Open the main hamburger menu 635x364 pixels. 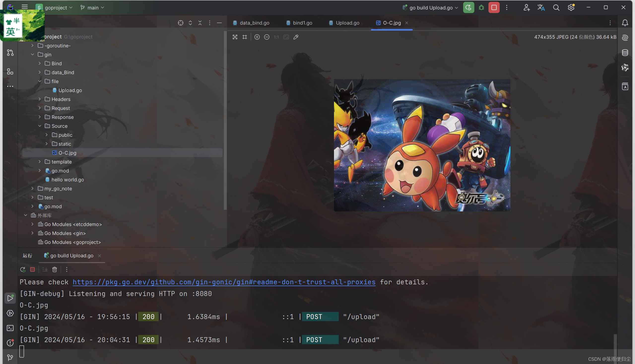coord(25,7)
